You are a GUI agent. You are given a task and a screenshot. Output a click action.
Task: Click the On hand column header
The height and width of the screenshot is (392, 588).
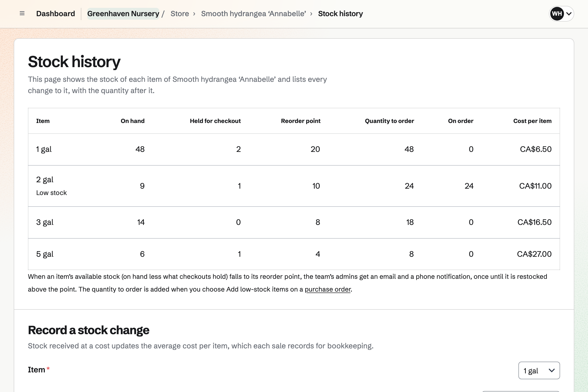point(133,121)
